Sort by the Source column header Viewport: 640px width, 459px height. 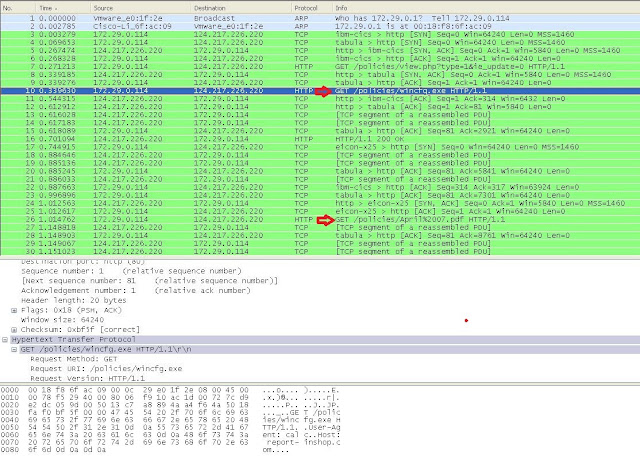click(140, 8)
